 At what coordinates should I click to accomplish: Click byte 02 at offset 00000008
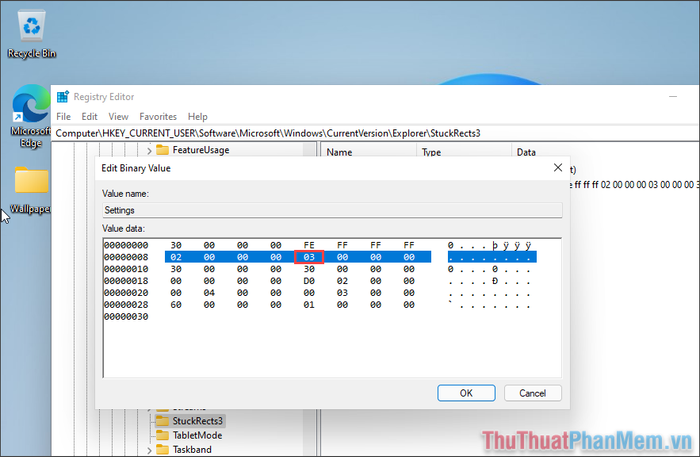pos(176,257)
